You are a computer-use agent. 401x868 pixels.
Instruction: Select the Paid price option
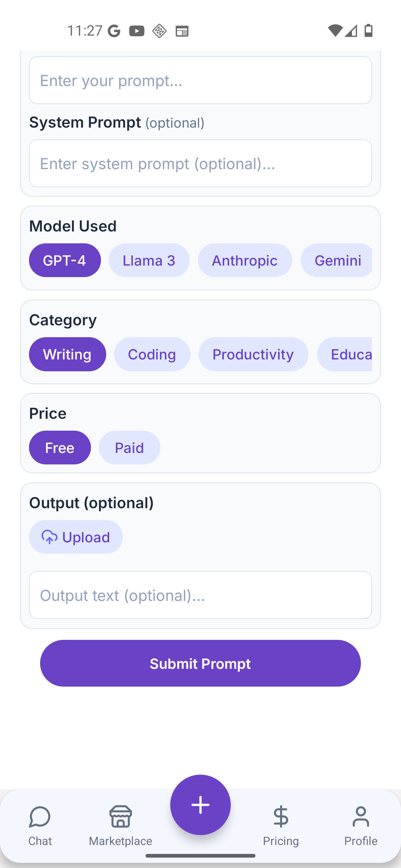(x=129, y=448)
